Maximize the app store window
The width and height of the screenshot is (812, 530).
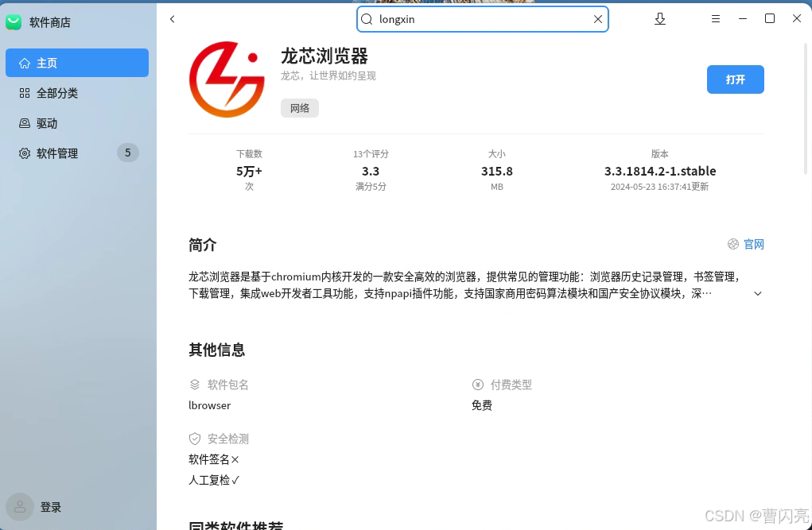pos(770,18)
